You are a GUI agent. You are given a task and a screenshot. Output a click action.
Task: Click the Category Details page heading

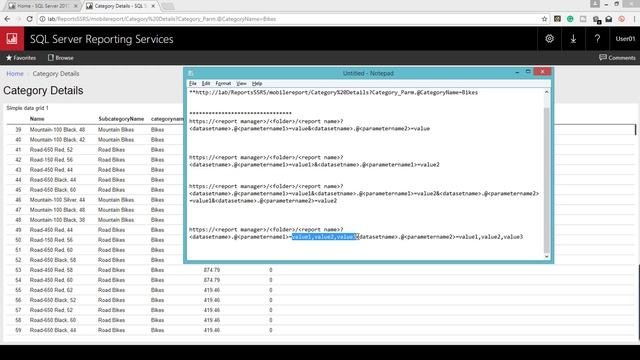[43, 91]
